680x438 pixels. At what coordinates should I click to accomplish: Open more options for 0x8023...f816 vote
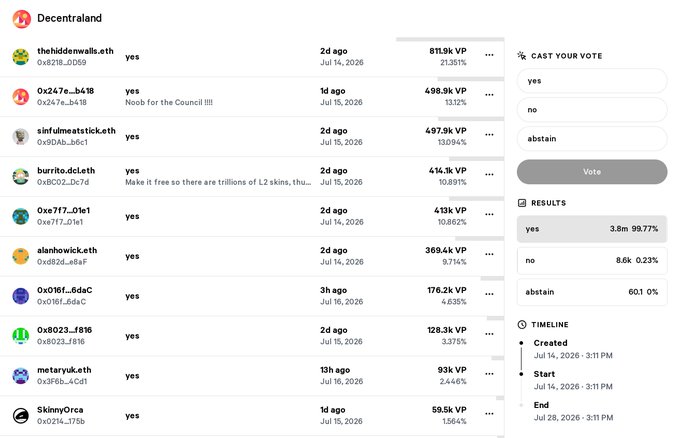(x=489, y=334)
